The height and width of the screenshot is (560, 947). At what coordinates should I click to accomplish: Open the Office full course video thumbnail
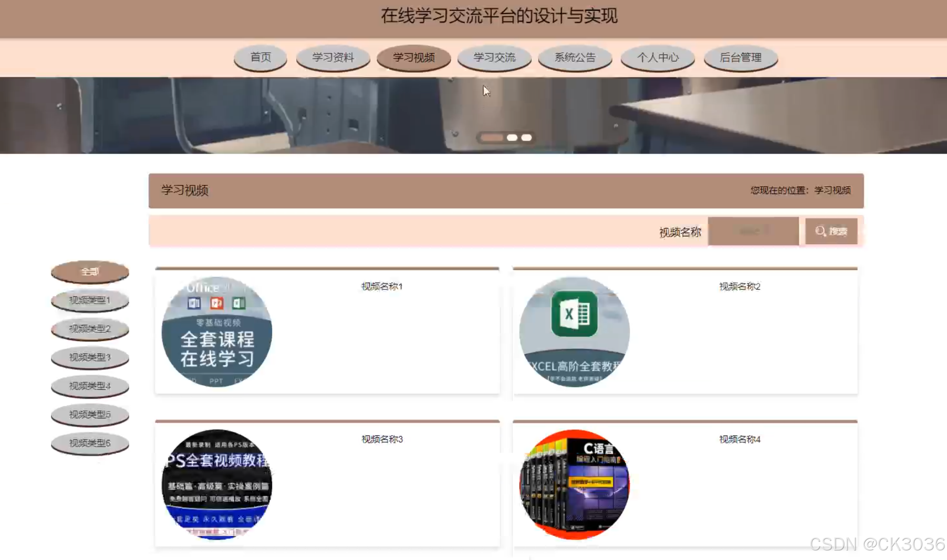pyautogui.click(x=217, y=332)
